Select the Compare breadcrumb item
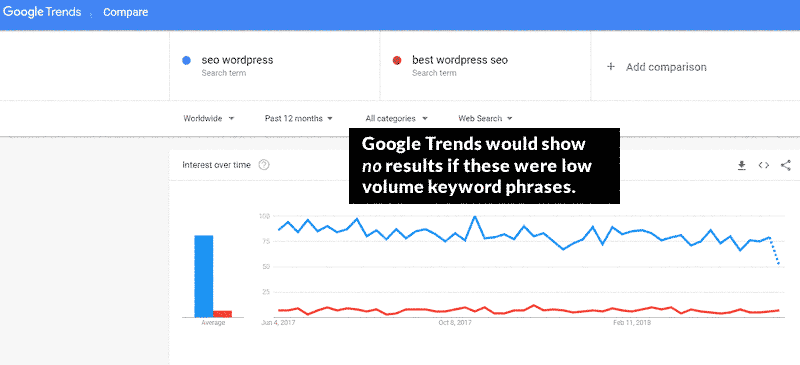This screenshot has height=365, width=800. pyautogui.click(x=126, y=12)
